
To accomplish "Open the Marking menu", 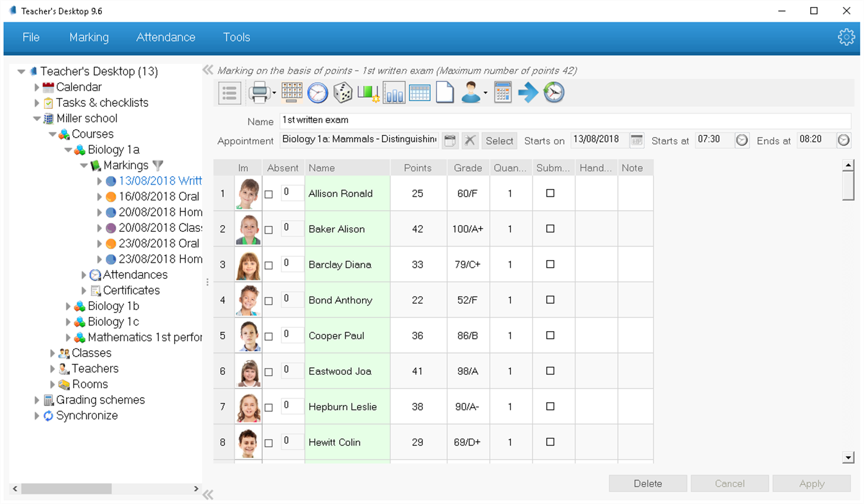I will click(x=89, y=37).
